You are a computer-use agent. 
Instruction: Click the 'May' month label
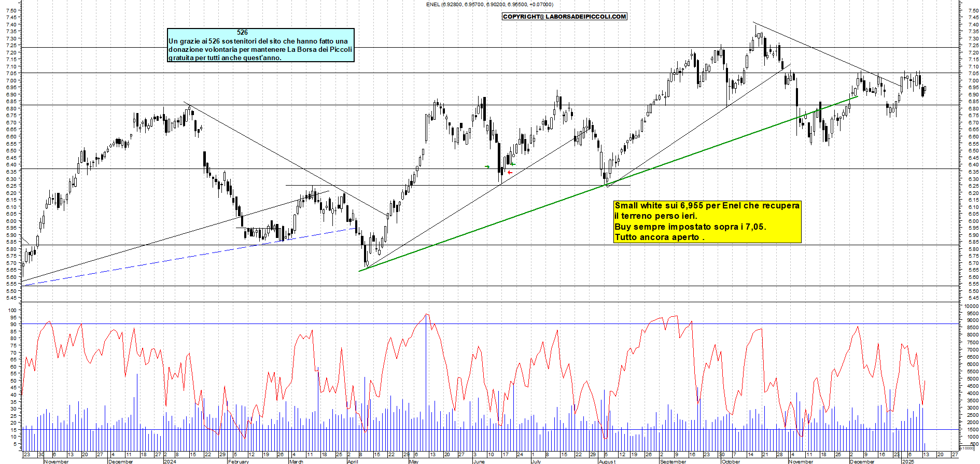(414, 461)
